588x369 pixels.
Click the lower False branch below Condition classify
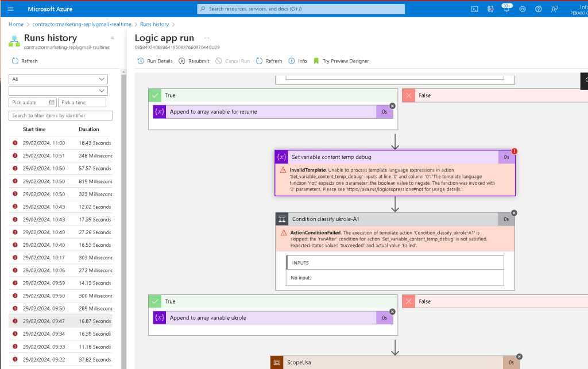tap(495, 301)
